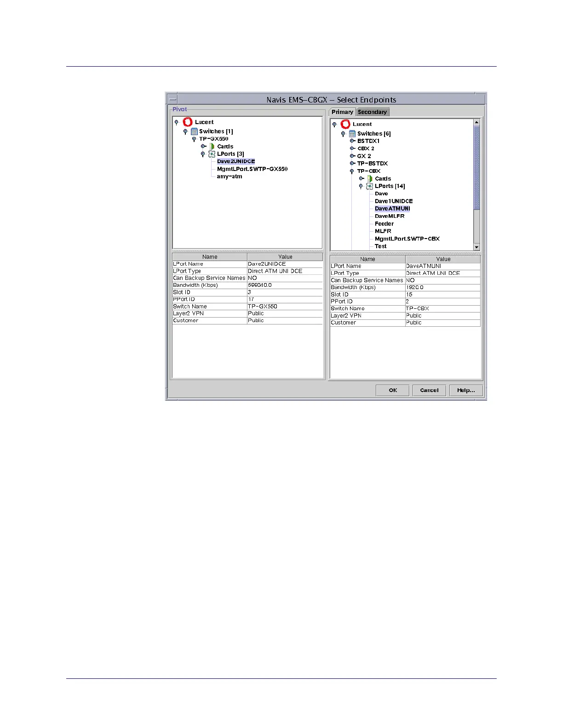Collapse the TP-GX550 switch node
The width and height of the screenshot is (562, 728).
(194, 139)
